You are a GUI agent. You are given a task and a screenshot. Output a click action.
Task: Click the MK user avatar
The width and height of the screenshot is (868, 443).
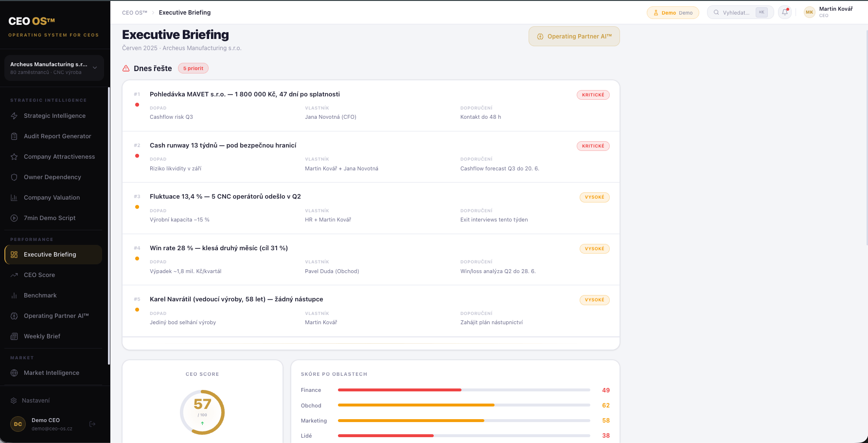tap(809, 12)
